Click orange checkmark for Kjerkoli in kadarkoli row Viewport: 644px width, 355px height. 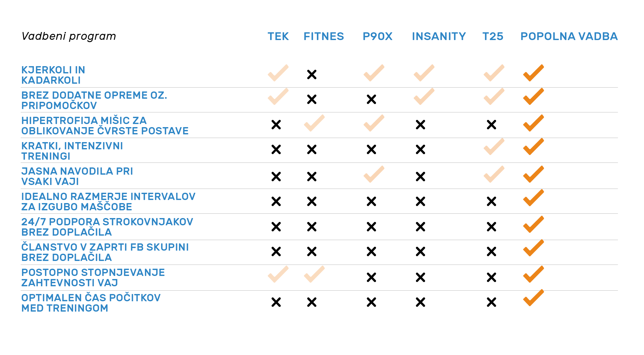click(533, 73)
